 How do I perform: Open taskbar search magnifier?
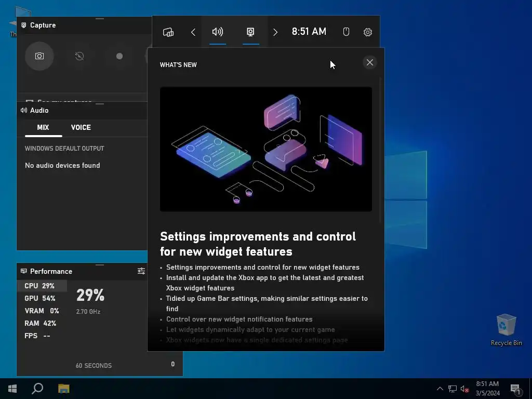(37, 389)
